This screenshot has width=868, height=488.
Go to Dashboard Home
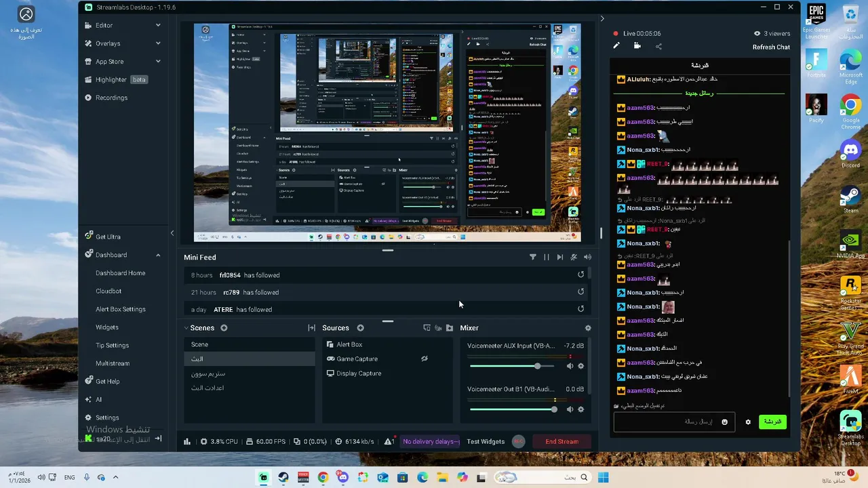pos(120,273)
